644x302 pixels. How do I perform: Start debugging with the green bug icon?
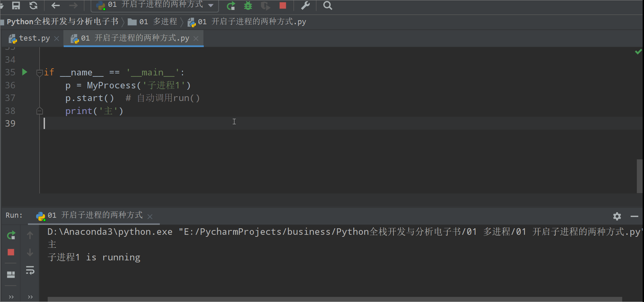pyautogui.click(x=248, y=5)
